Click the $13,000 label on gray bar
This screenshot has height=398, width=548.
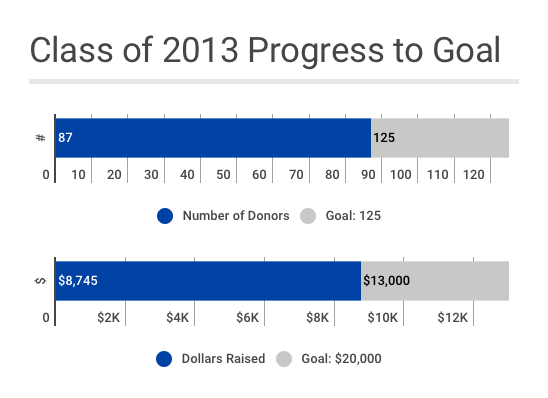coord(386,281)
